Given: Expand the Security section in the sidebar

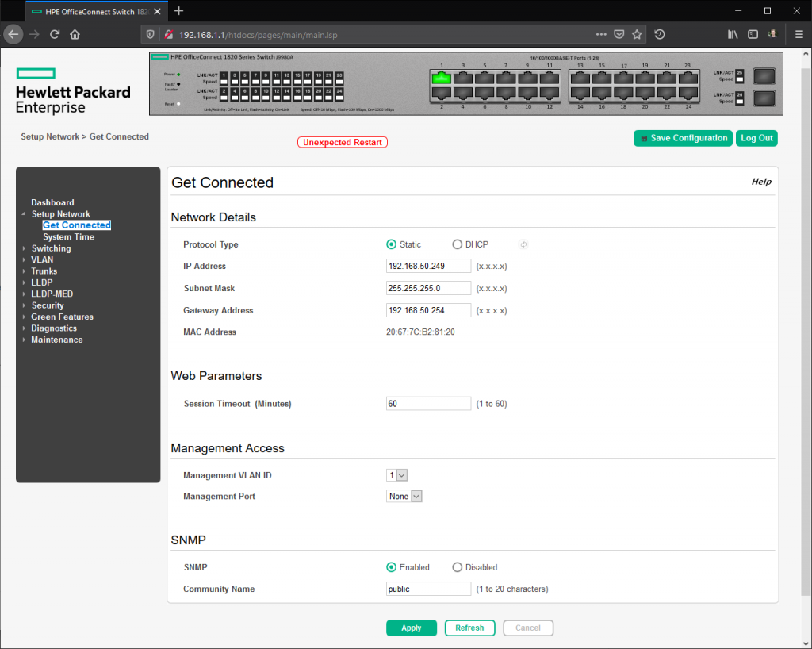Looking at the screenshot, I should [48, 305].
